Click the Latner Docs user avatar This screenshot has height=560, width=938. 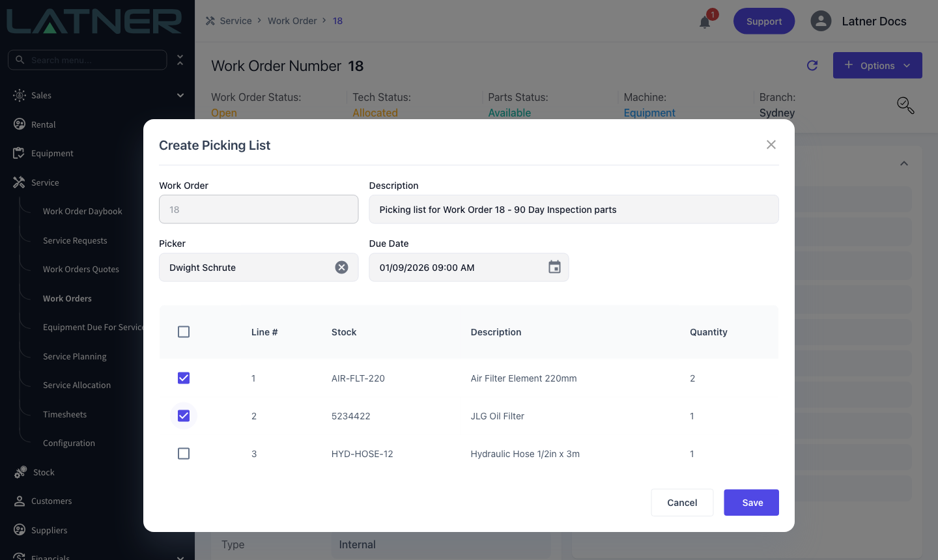point(821,21)
